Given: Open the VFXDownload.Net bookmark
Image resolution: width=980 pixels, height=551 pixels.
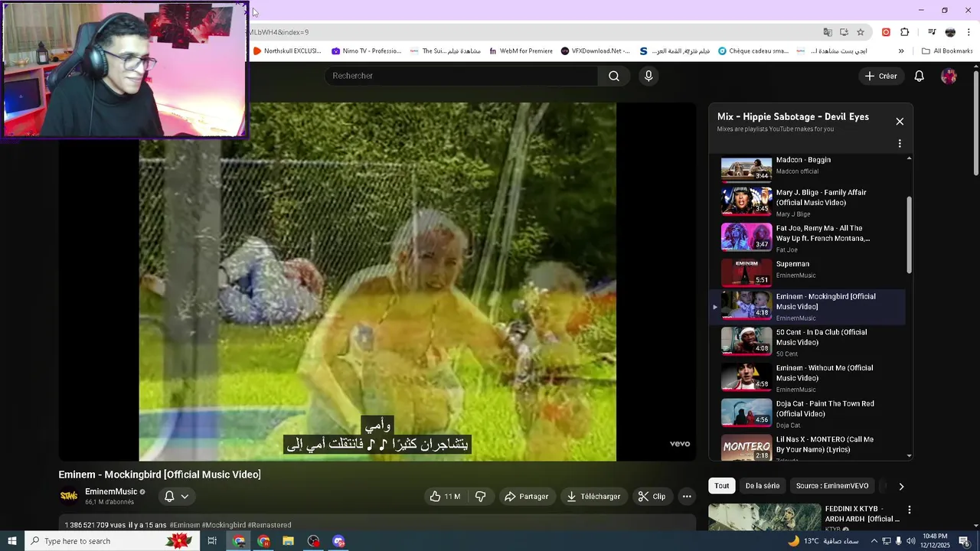Looking at the screenshot, I should pyautogui.click(x=596, y=51).
